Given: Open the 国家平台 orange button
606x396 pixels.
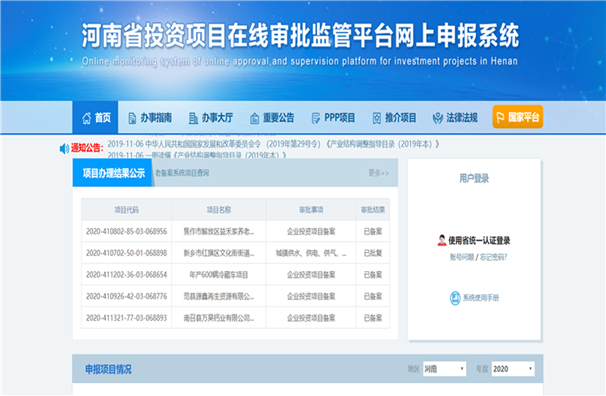Looking at the screenshot, I should pos(517,117).
